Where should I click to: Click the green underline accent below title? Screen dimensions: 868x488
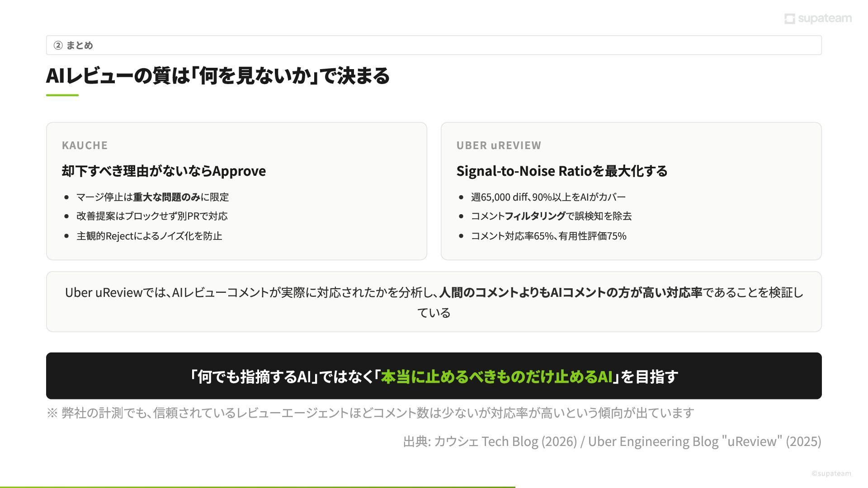[x=62, y=95]
